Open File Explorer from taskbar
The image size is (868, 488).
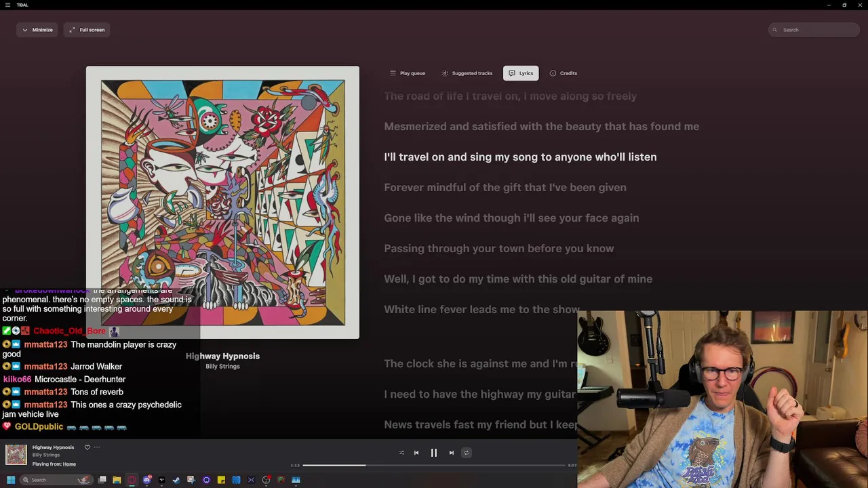coord(117,480)
